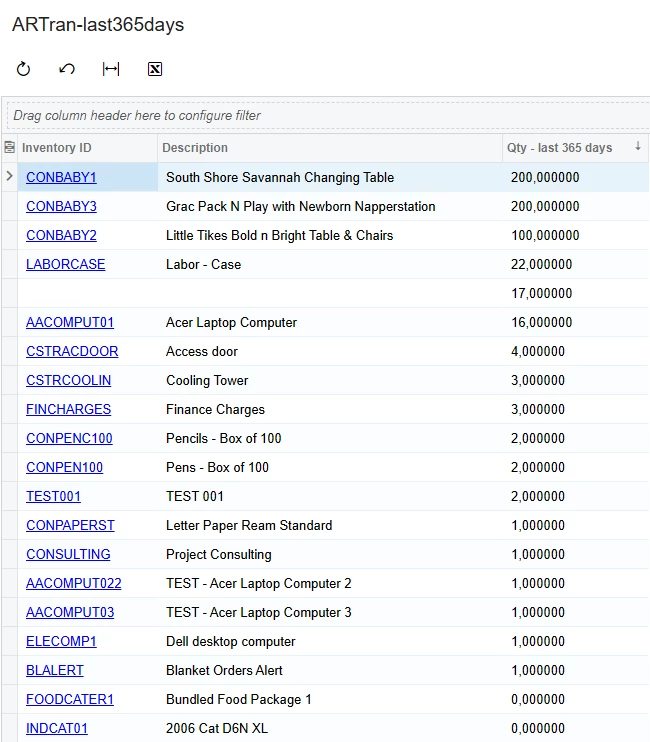Click the Fit to Screen columns icon
Image resolution: width=650 pixels, height=742 pixels.
coord(111,69)
